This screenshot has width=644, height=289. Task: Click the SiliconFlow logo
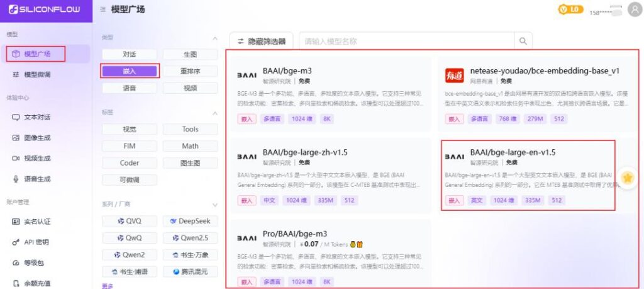pos(43,9)
